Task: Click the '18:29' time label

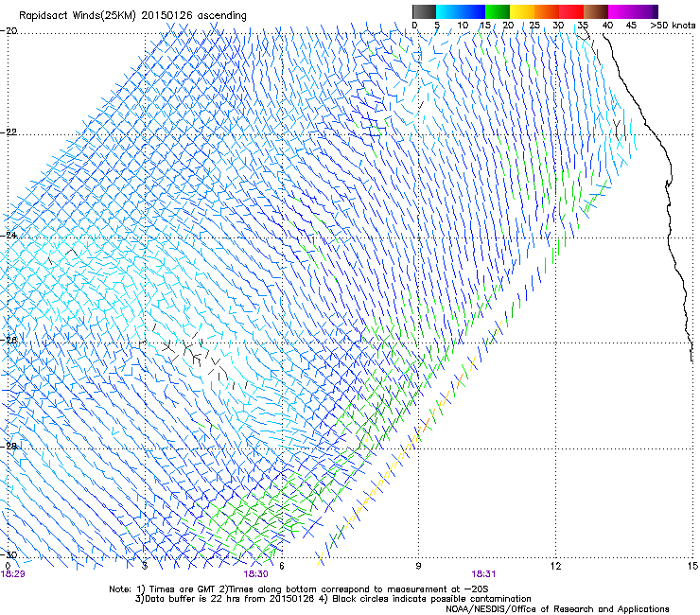Action: coord(13,574)
